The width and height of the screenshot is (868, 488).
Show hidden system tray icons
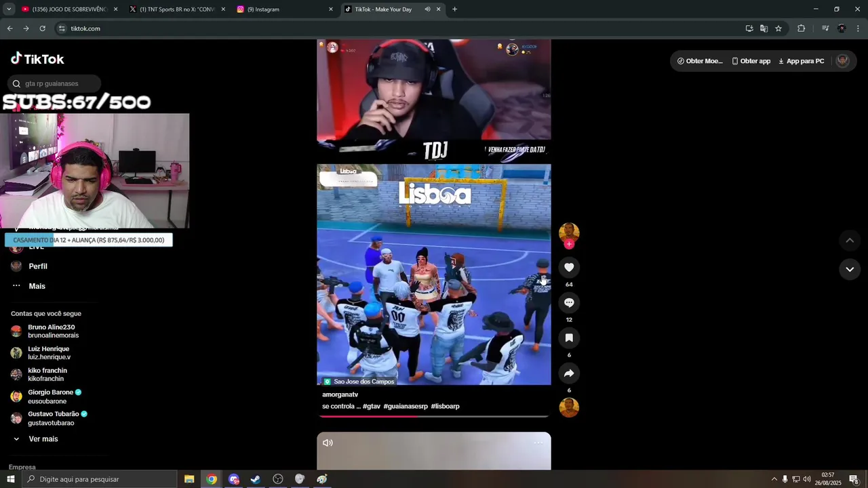click(x=774, y=479)
